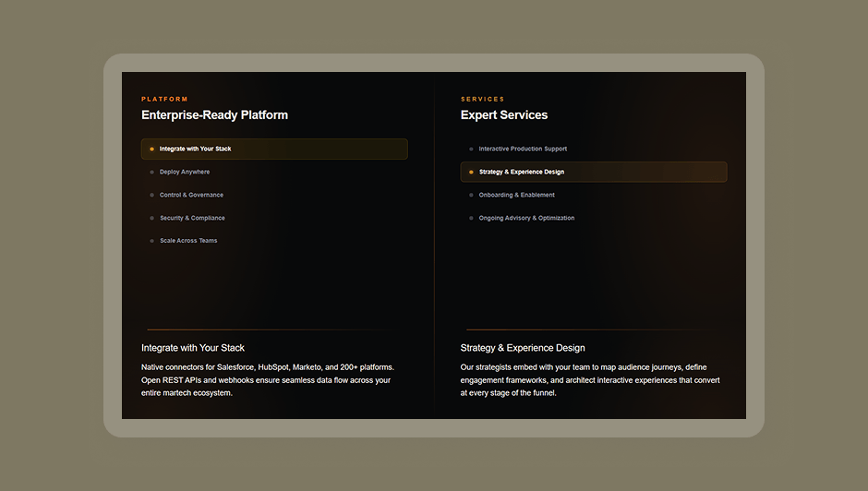Click the Our strategists embed paragraph
The height and width of the screenshot is (491, 868).
tap(590, 380)
